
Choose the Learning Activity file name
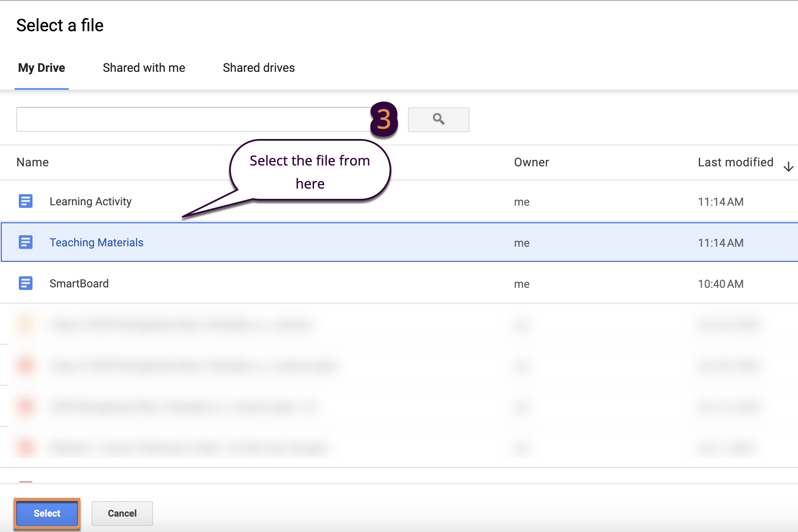coord(90,201)
